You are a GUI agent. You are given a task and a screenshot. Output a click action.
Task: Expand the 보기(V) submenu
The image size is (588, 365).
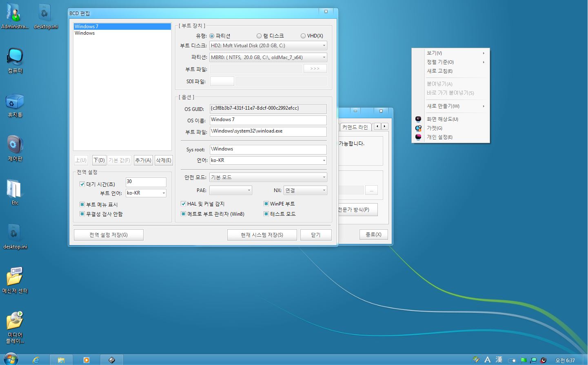tap(450, 53)
